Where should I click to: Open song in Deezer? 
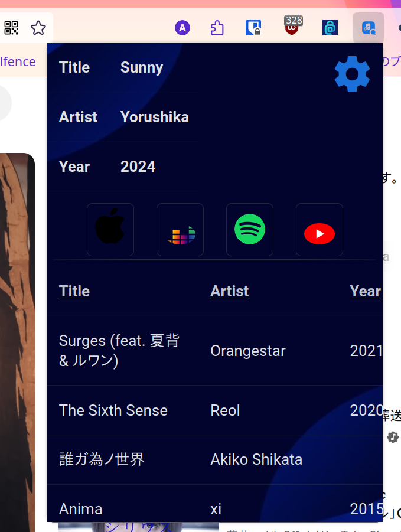(180, 230)
